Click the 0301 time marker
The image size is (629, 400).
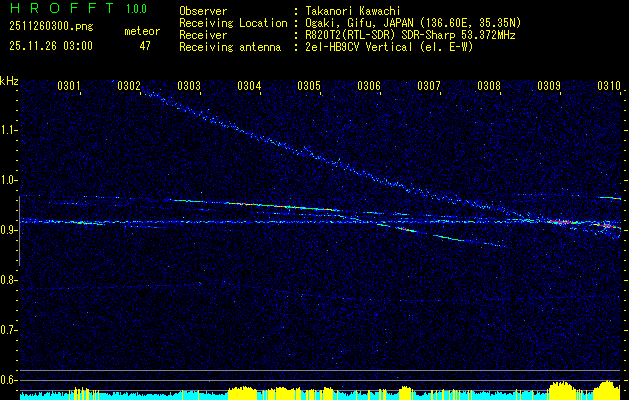coord(69,85)
